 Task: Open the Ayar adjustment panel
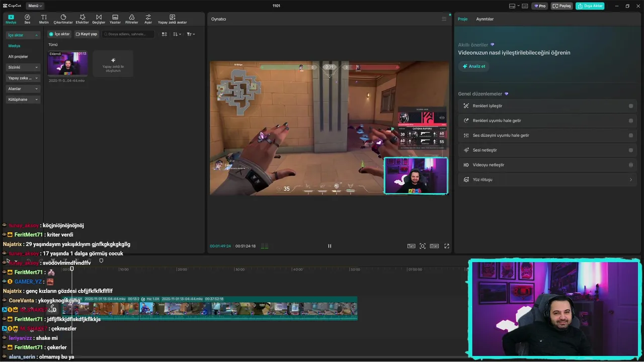click(x=148, y=19)
